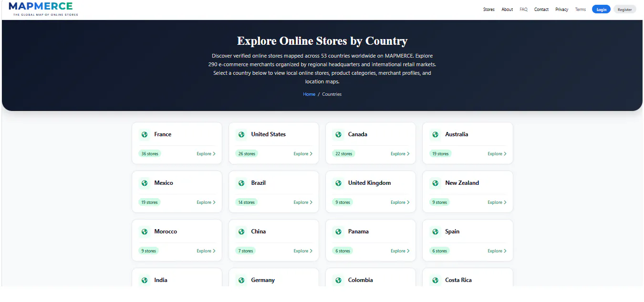Explore Brazil stores link
Image resolution: width=644 pixels, height=302 pixels.
coord(303,202)
